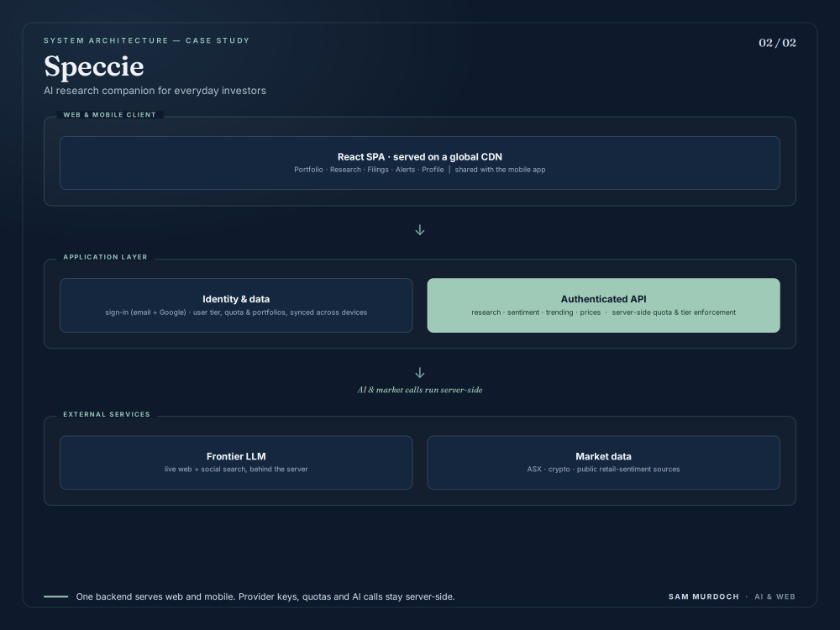Click the '02 / 02' page indicator
This screenshot has width=840, height=630.
coord(777,43)
